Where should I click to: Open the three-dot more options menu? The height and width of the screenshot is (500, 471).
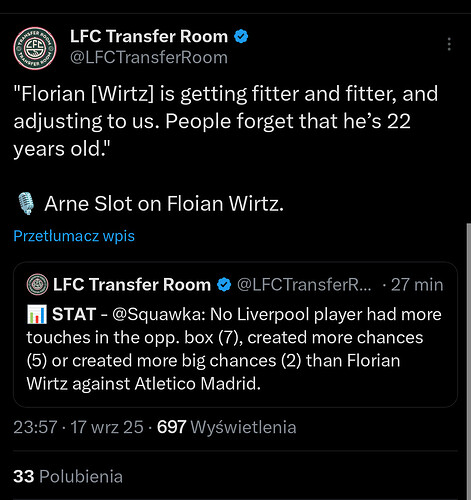[449, 44]
